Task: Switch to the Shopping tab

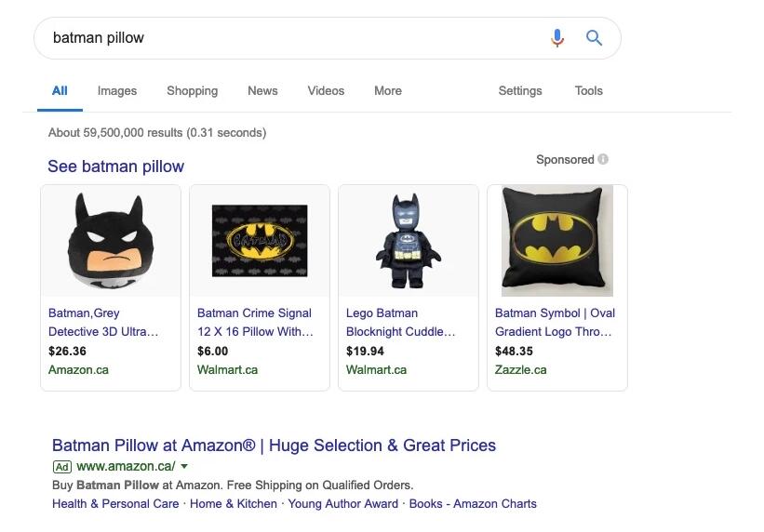Action: point(192,90)
